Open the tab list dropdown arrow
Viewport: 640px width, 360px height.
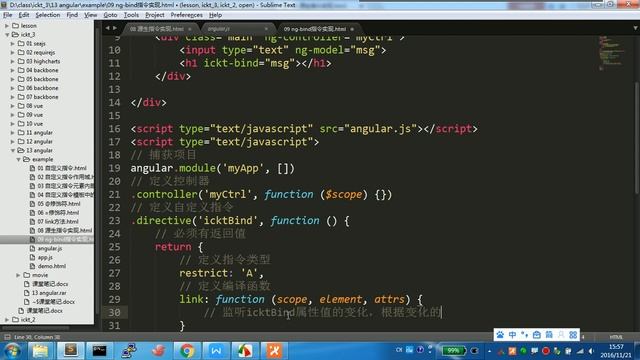click(x=635, y=28)
